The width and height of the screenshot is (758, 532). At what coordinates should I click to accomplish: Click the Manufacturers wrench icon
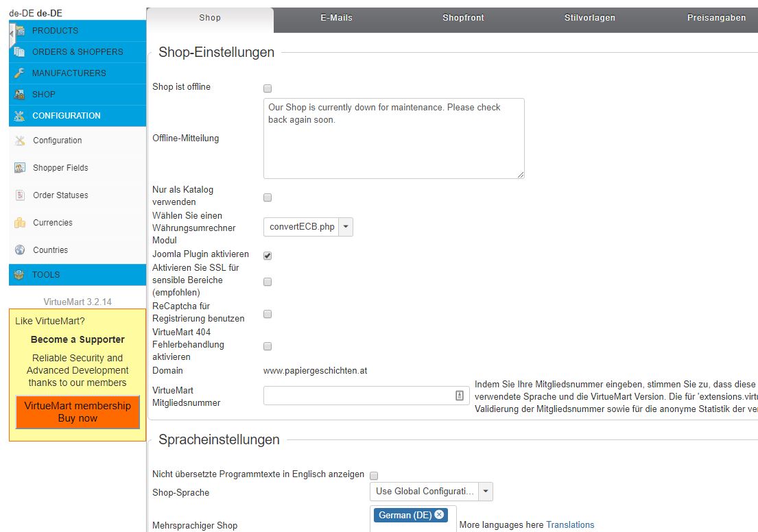coord(19,73)
